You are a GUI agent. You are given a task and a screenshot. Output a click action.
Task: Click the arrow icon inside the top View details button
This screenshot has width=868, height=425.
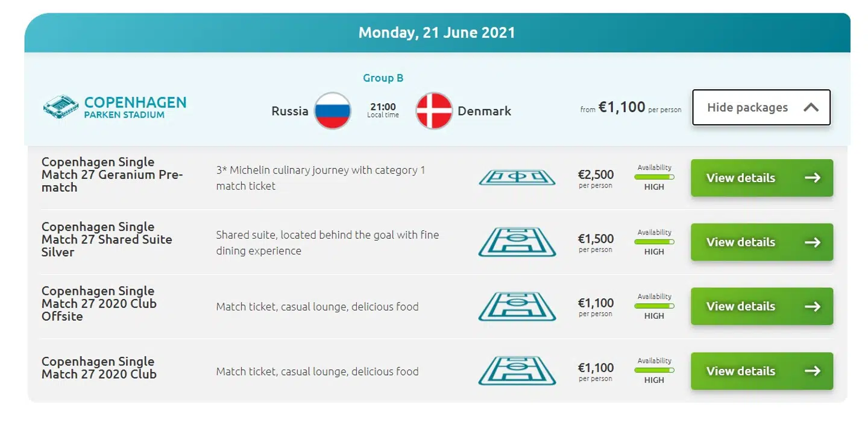pyautogui.click(x=814, y=178)
